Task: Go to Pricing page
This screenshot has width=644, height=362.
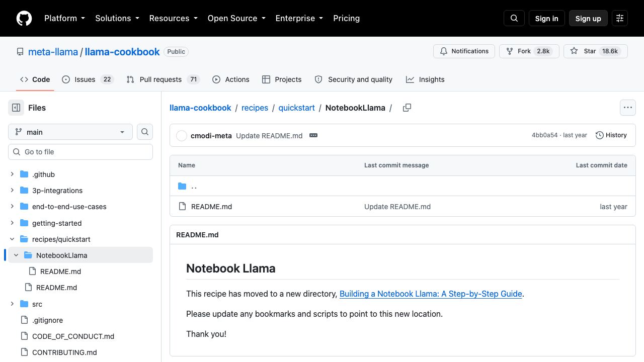Action: click(346, 18)
